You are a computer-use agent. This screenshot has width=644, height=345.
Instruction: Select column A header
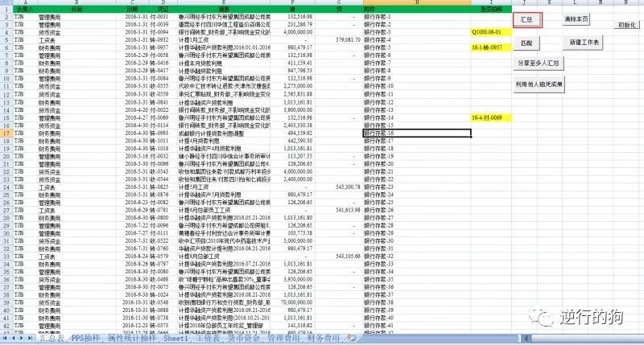click(x=25, y=2)
